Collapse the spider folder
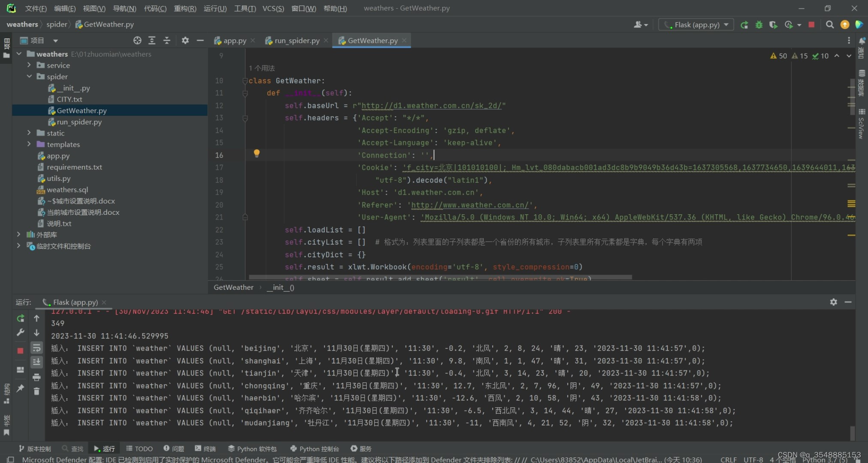 pyautogui.click(x=29, y=76)
